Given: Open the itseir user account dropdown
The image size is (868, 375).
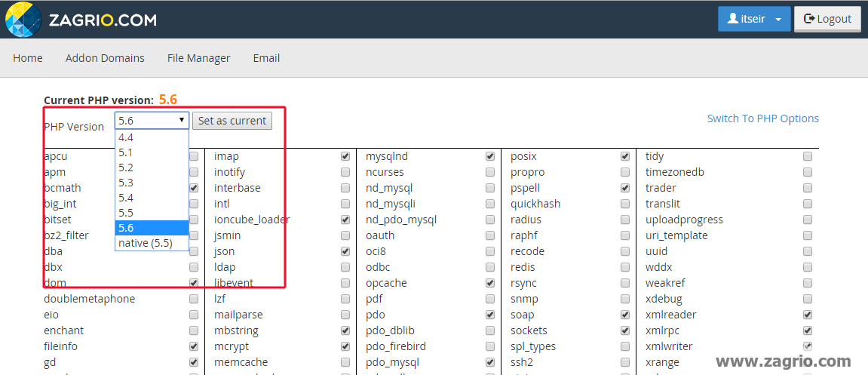Looking at the screenshot, I should pos(754,19).
